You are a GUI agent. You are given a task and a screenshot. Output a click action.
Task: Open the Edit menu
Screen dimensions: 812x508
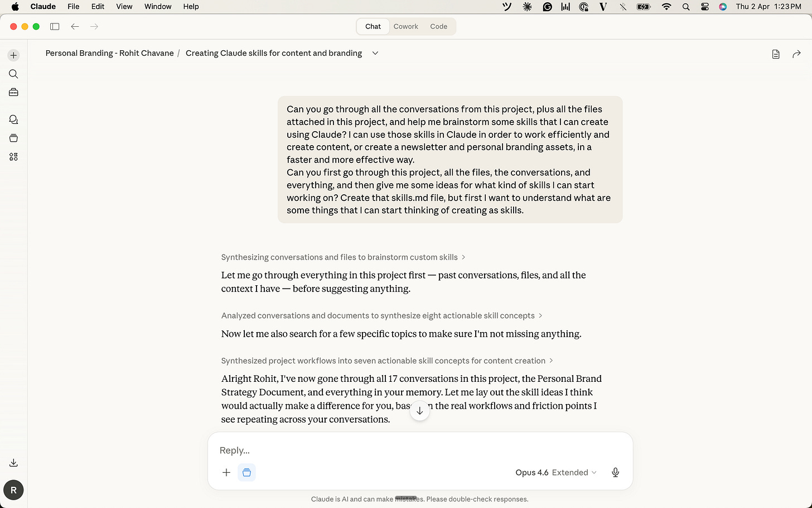pos(98,7)
